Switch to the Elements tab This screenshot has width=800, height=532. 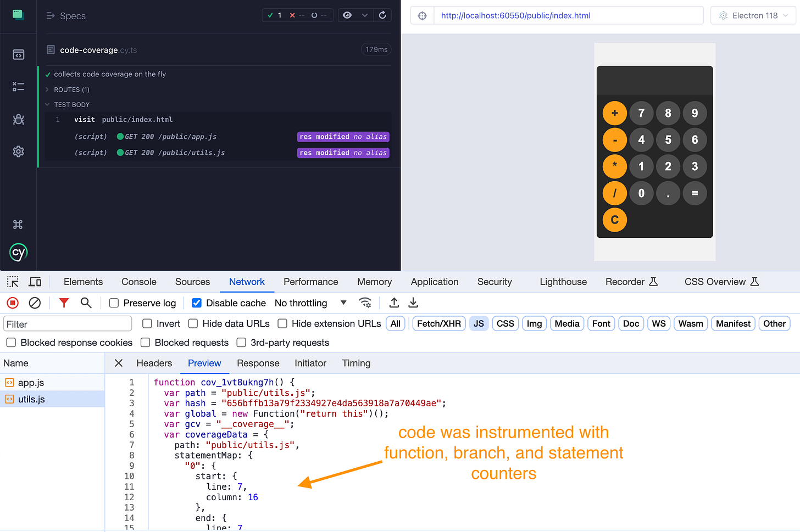pyautogui.click(x=83, y=282)
